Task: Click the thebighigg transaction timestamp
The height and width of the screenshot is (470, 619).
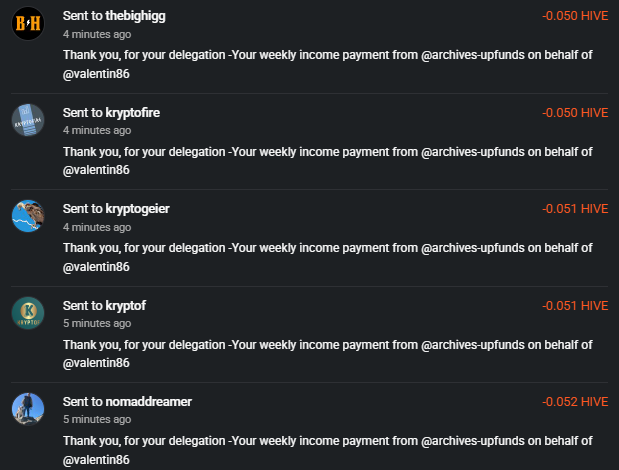Action: click(x=97, y=34)
